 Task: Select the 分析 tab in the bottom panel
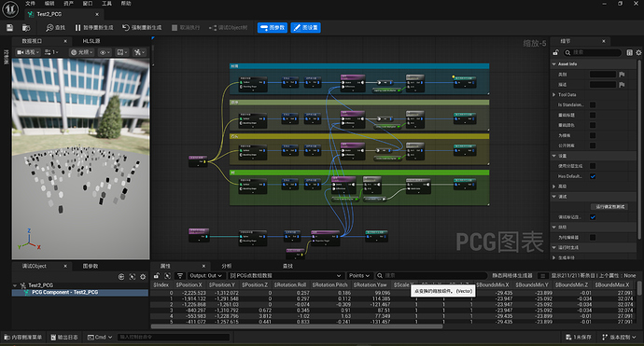pyautogui.click(x=226, y=266)
